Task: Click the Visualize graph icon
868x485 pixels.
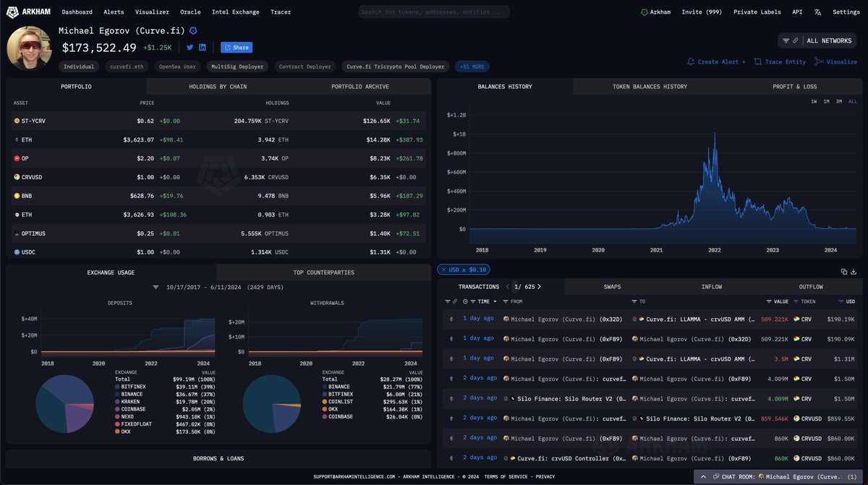Action: tap(819, 61)
